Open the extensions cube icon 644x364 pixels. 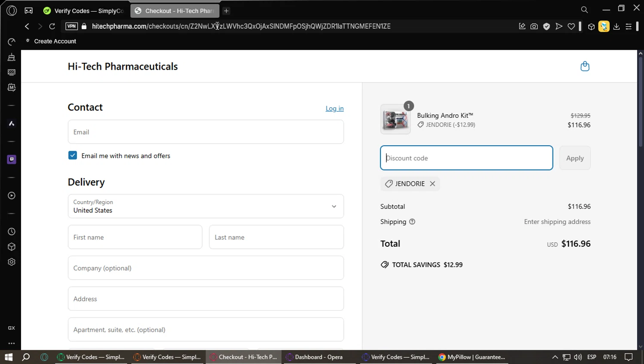coord(591,26)
